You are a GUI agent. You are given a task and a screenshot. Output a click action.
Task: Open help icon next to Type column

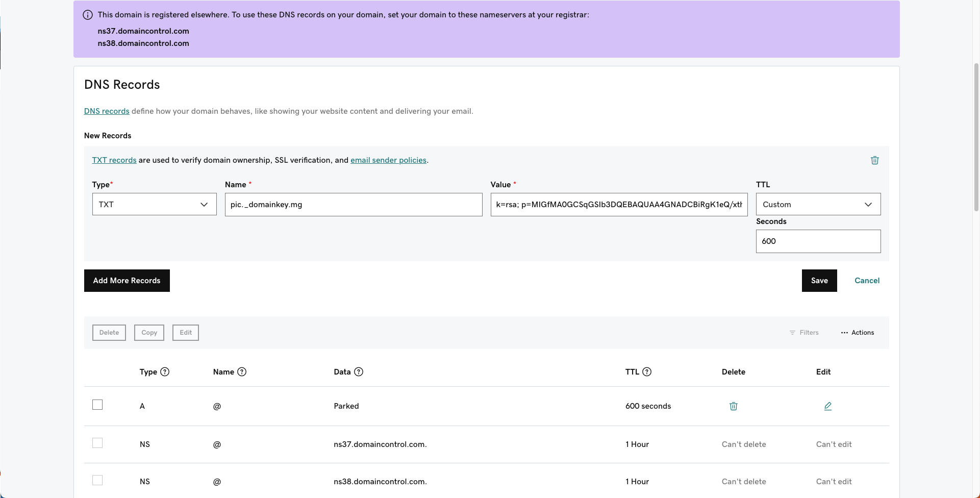click(165, 372)
